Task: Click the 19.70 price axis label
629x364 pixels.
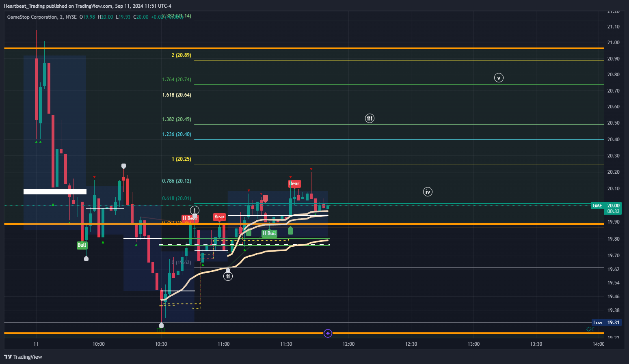Action: click(x=613, y=256)
